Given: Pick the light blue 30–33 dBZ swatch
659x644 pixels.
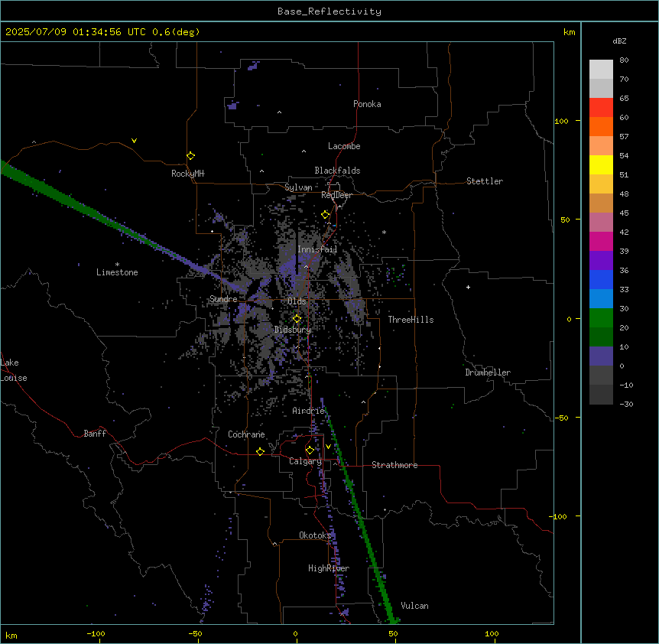Looking at the screenshot, I should [601, 298].
